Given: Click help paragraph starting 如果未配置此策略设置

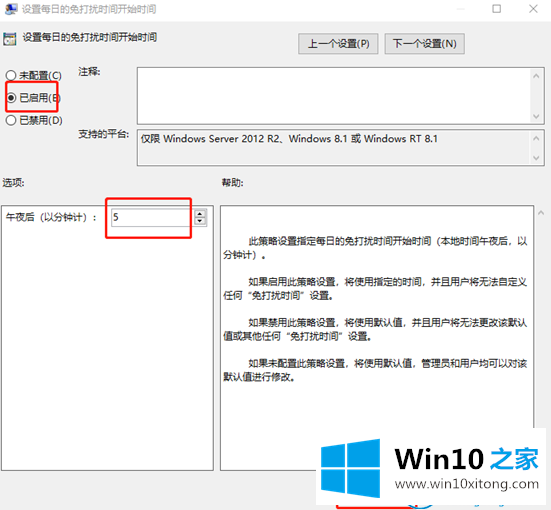Looking at the screenshot, I should tap(375, 370).
